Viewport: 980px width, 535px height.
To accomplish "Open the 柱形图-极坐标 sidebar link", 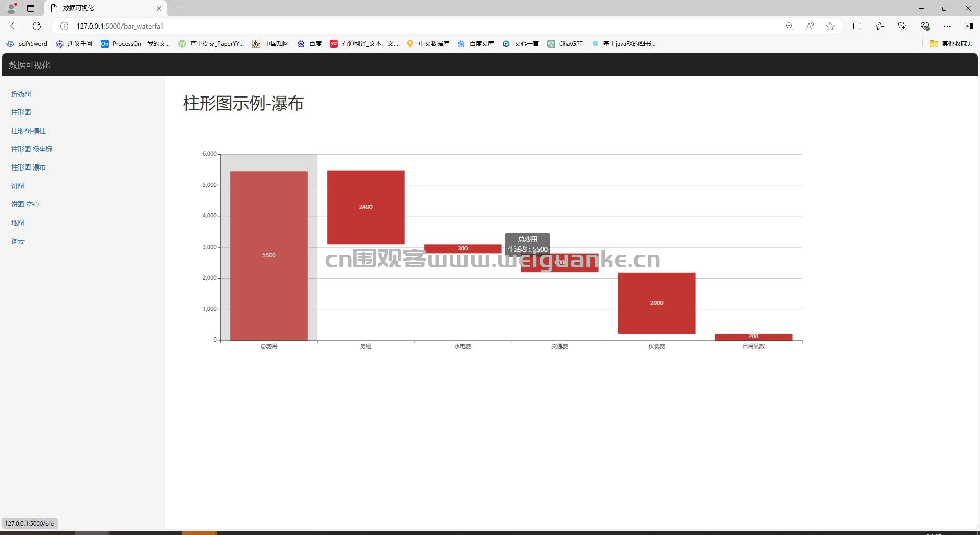I will [32, 149].
